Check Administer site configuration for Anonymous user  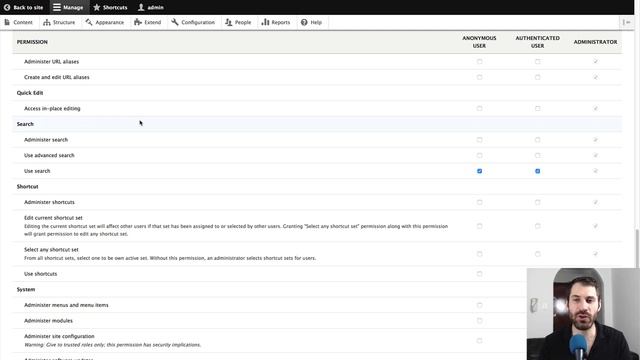coord(480,340)
